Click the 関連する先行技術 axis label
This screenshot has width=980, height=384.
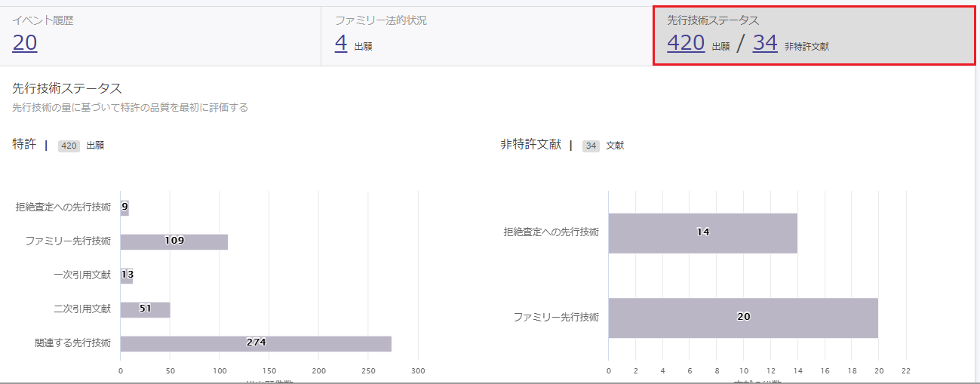coord(73,343)
